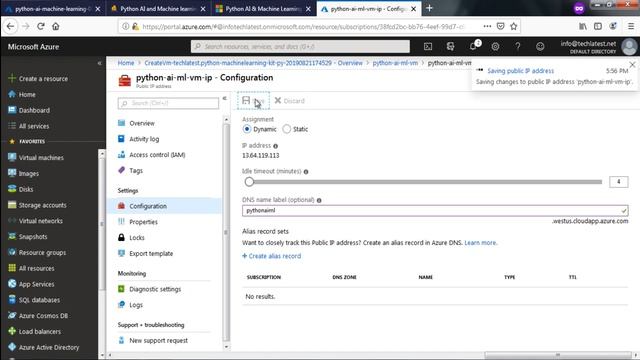Click Create alias record link

coord(271,256)
